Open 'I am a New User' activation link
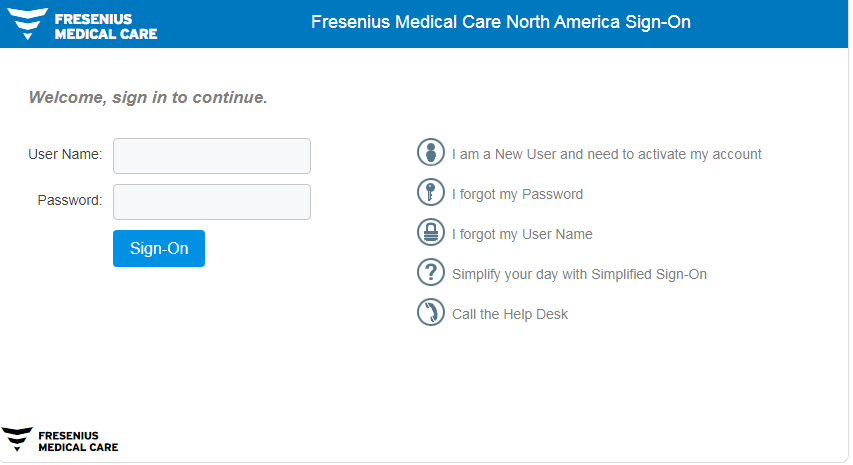 click(606, 154)
